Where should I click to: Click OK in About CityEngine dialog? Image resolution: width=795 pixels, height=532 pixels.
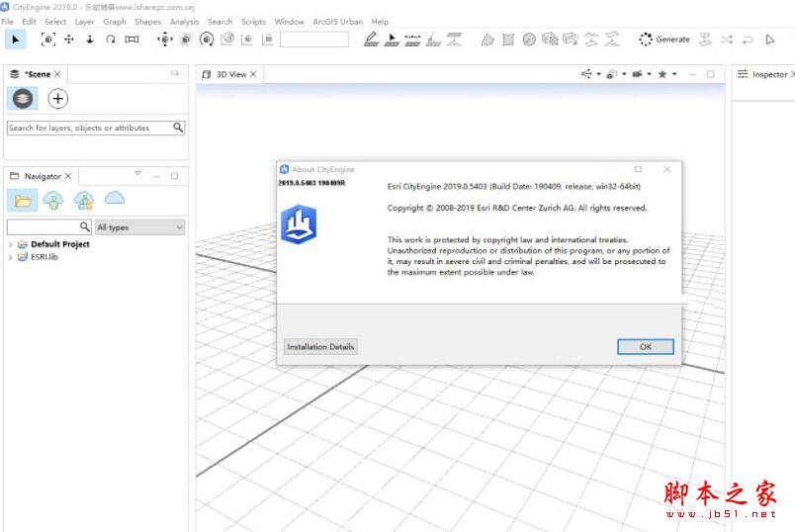tap(646, 347)
